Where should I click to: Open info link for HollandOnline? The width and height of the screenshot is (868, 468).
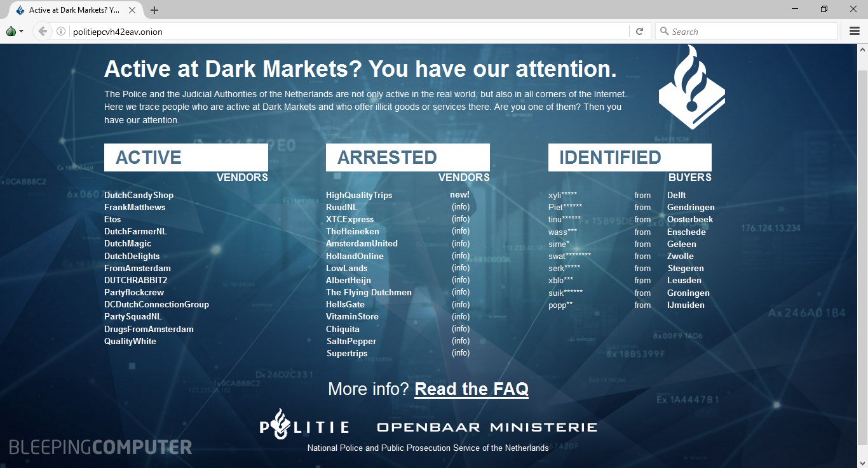[461, 256]
